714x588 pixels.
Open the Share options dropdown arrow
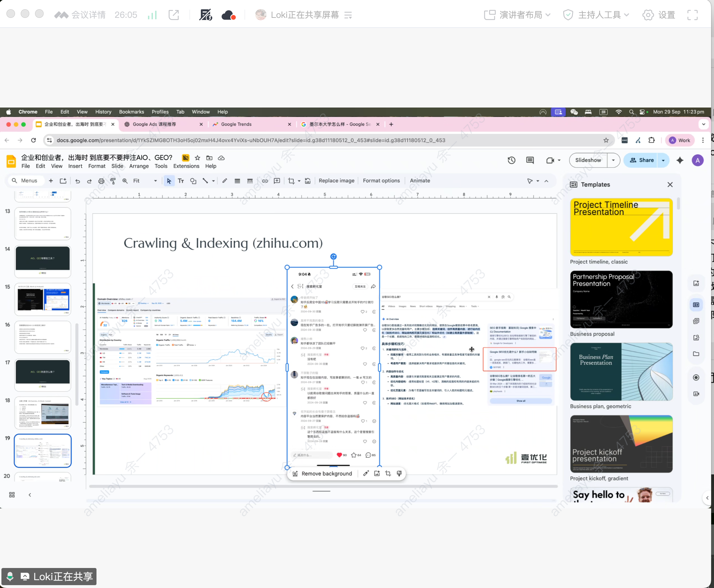pyautogui.click(x=663, y=160)
